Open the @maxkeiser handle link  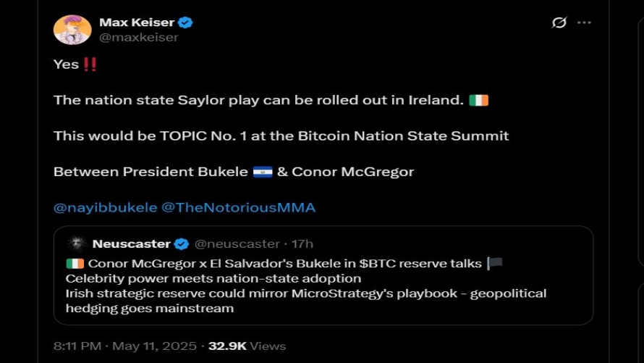tap(138, 37)
